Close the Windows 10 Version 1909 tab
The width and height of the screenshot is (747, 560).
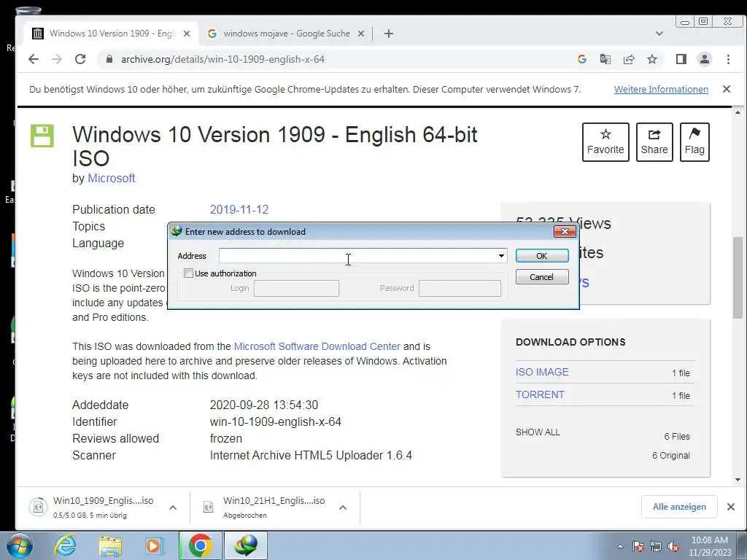click(187, 34)
